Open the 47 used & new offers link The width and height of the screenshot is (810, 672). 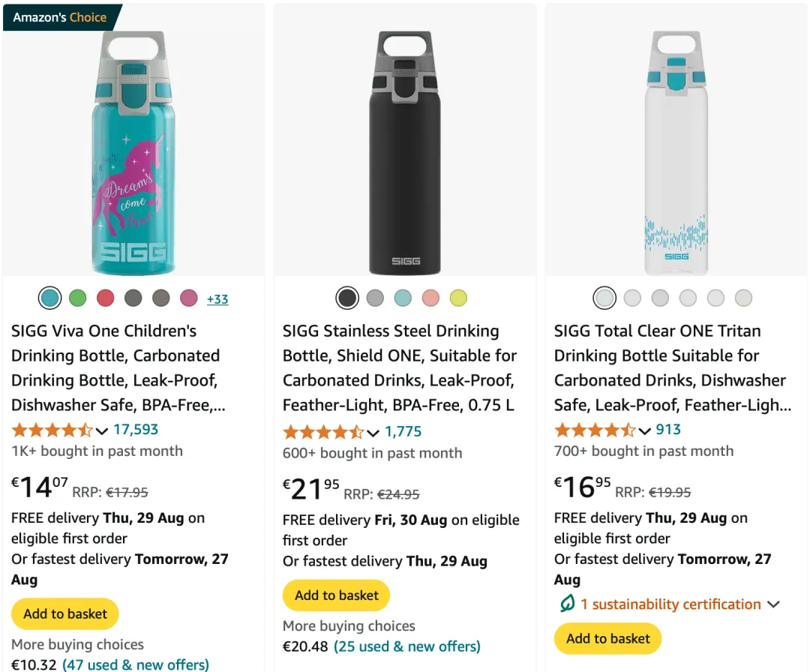pyautogui.click(x=136, y=664)
